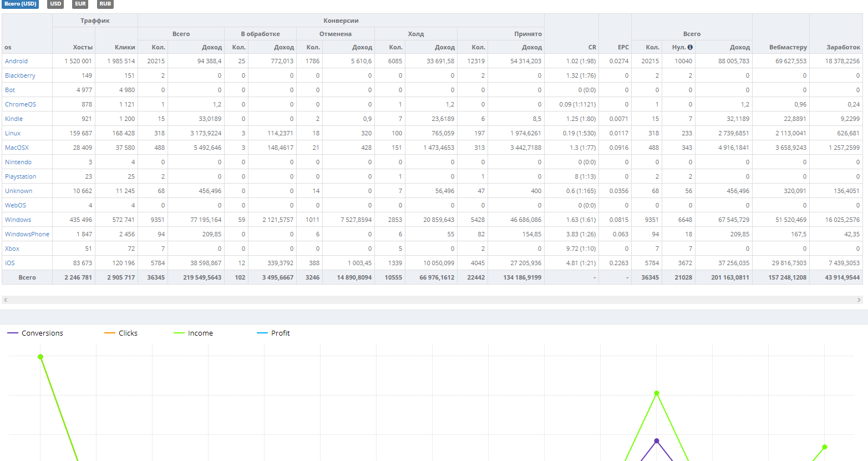Sort table by Хосты column
Image resolution: width=868 pixels, height=461 pixels.
click(x=83, y=47)
